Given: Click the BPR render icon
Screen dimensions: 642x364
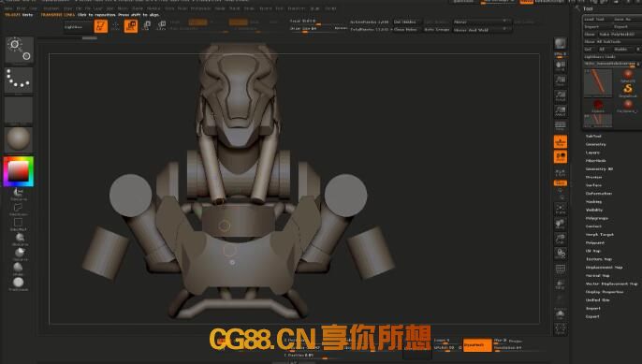Looking at the screenshot, I should tap(560, 43).
